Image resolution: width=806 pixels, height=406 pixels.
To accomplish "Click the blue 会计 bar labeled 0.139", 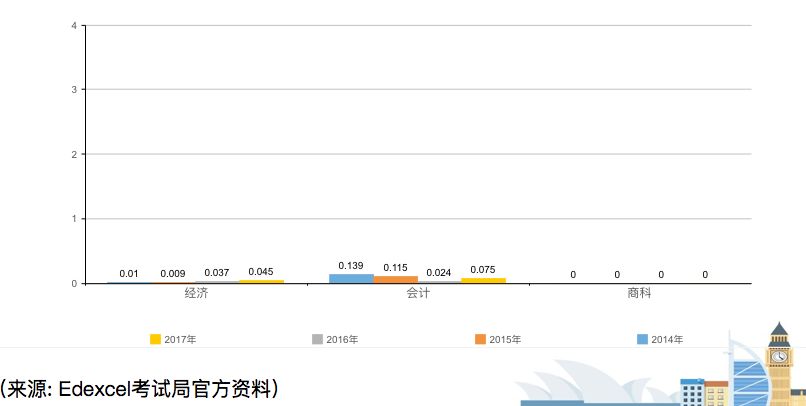I will coord(351,279).
